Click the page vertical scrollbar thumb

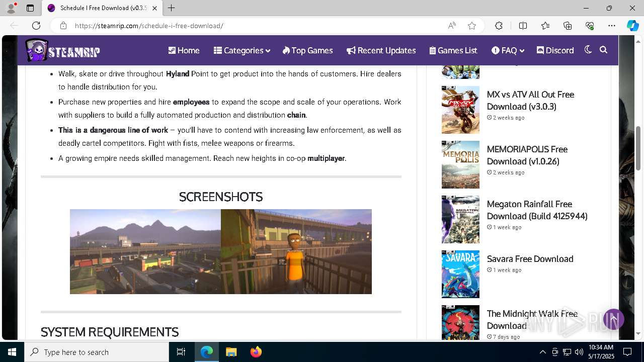pos(638,148)
